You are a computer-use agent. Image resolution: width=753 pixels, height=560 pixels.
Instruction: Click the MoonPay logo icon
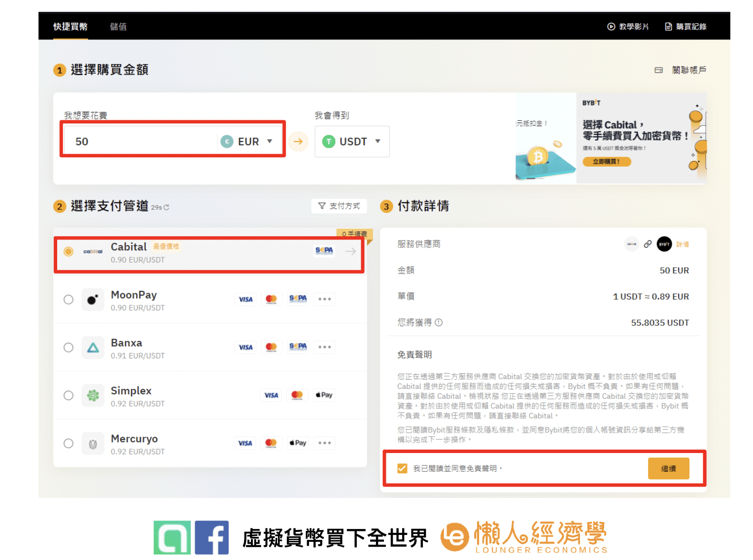click(x=93, y=300)
